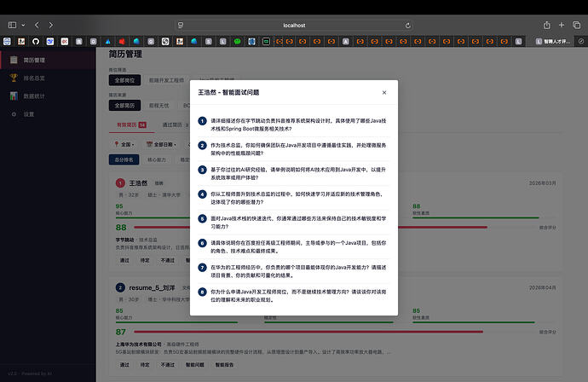Select the 前端开发工程师 position filter
588x382 pixels.
tap(166, 80)
